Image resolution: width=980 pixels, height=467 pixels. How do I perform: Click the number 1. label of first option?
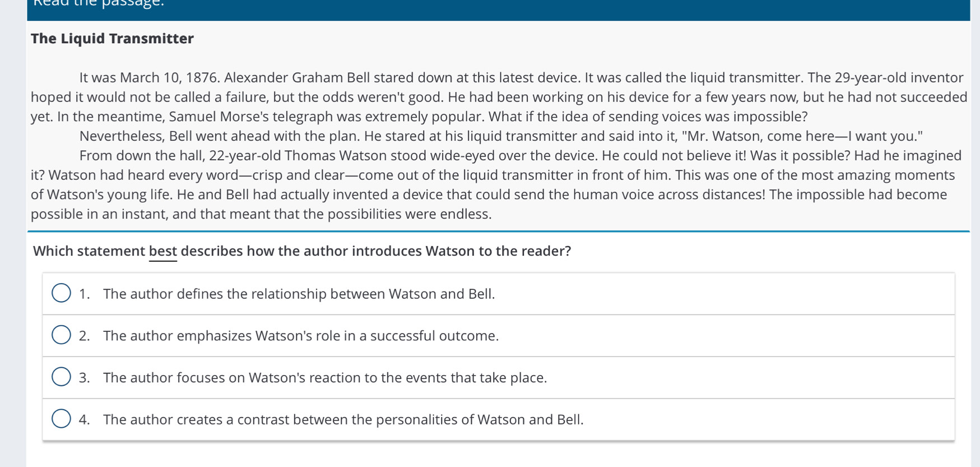[85, 294]
